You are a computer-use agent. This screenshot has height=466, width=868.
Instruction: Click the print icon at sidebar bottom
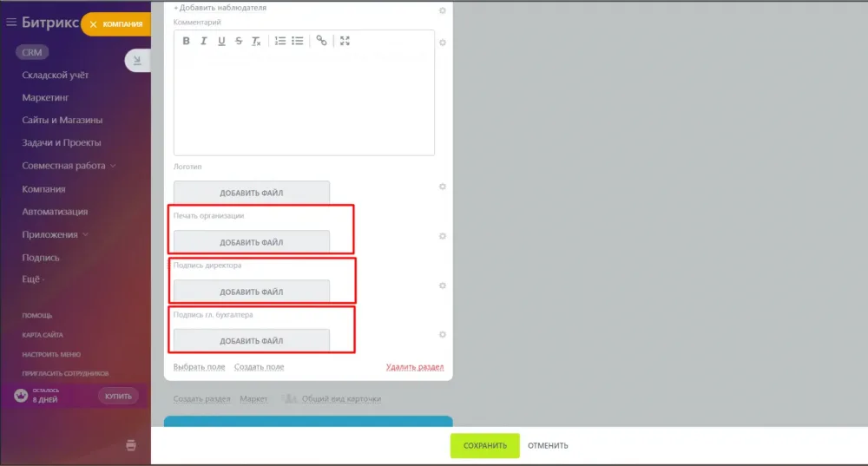(131, 445)
